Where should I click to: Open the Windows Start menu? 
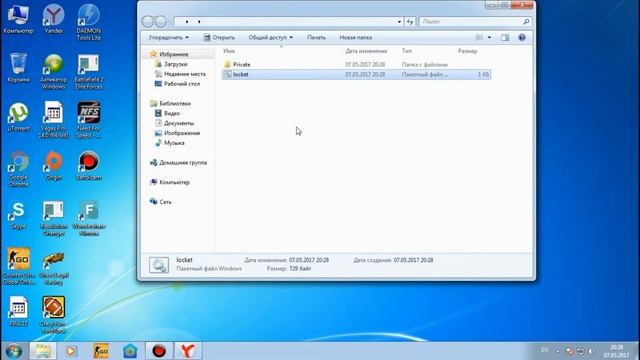pos(14,351)
